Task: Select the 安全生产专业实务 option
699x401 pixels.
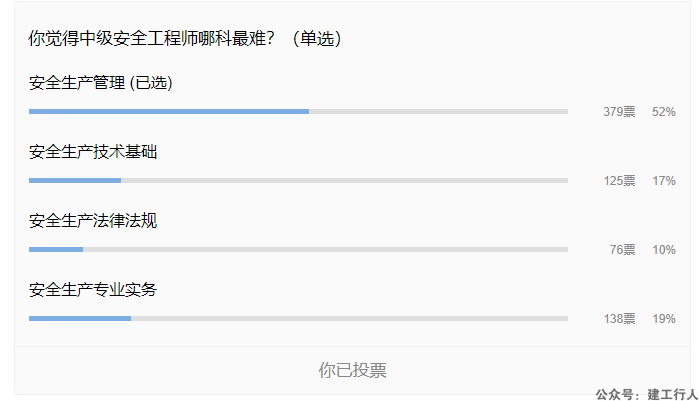Action: [93, 290]
